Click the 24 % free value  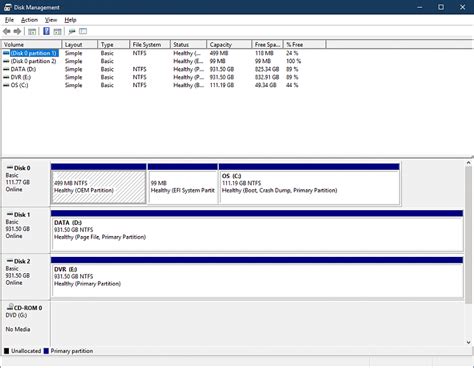(292, 53)
